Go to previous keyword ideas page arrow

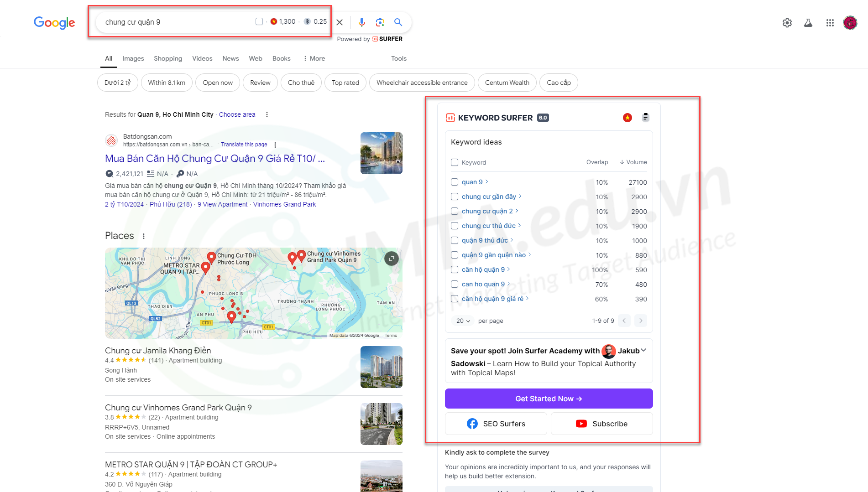click(x=624, y=321)
